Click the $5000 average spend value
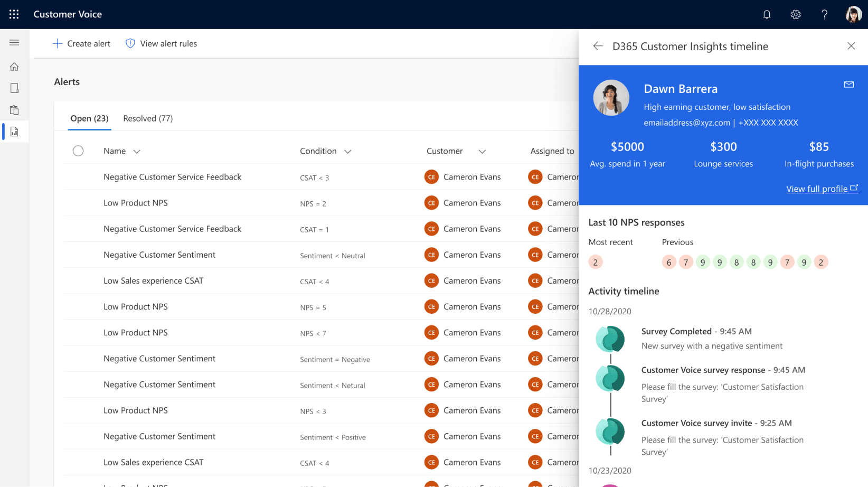The width and height of the screenshot is (868, 487). [x=627, y=147]
